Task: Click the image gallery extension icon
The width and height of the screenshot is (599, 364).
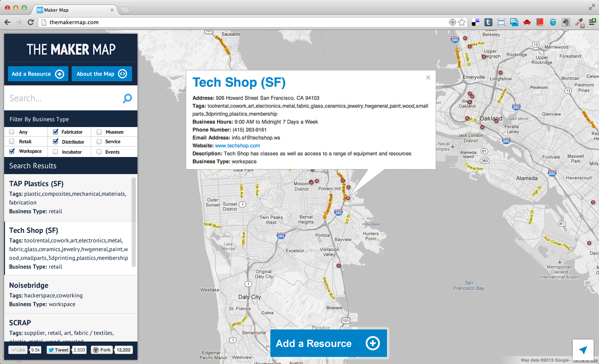Action: (514, 22)
